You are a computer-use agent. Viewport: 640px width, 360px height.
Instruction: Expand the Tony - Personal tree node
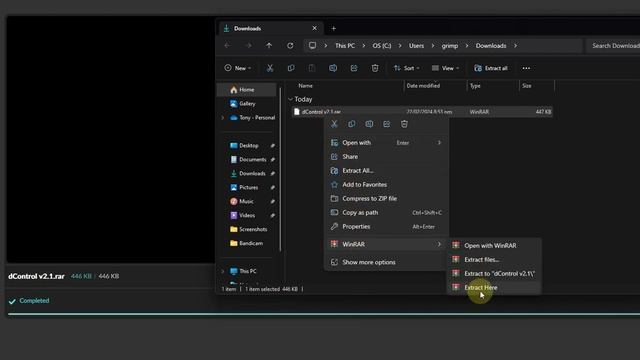(223, 118)
